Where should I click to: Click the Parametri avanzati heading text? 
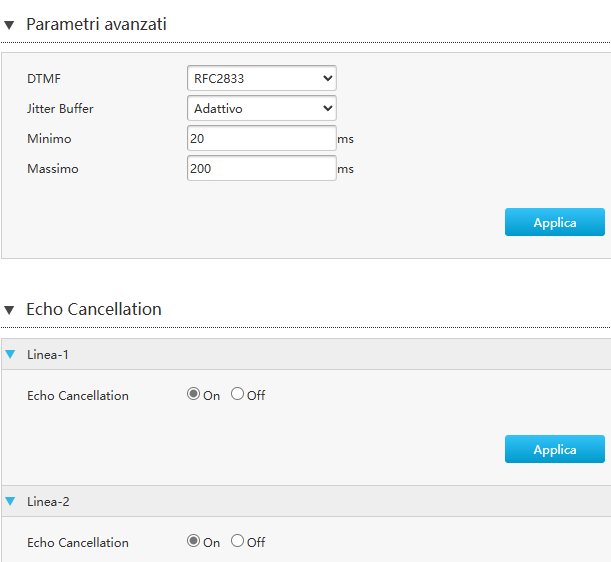click(96, 24)
